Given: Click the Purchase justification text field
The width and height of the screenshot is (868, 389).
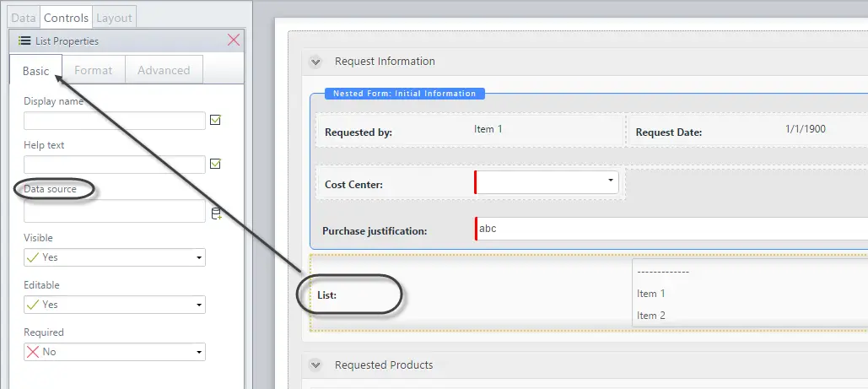Looking at the screenshot, I should pos(671,229).
